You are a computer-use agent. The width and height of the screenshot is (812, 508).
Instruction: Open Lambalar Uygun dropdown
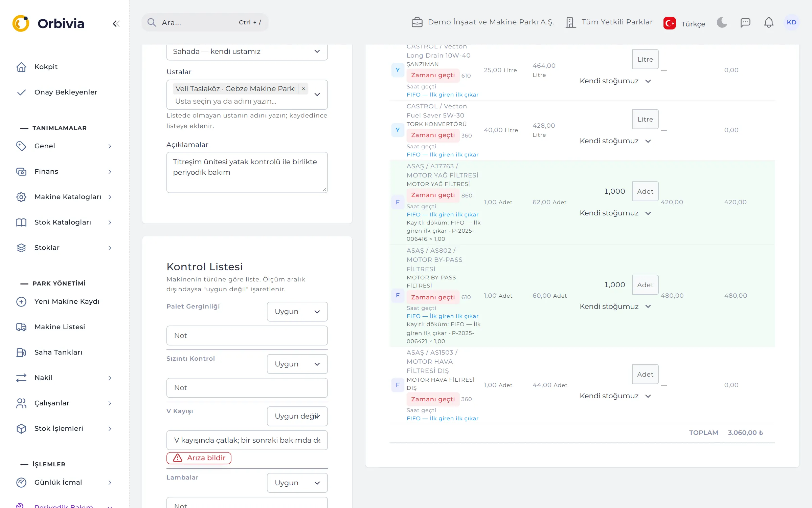click(x=297, y=483)
